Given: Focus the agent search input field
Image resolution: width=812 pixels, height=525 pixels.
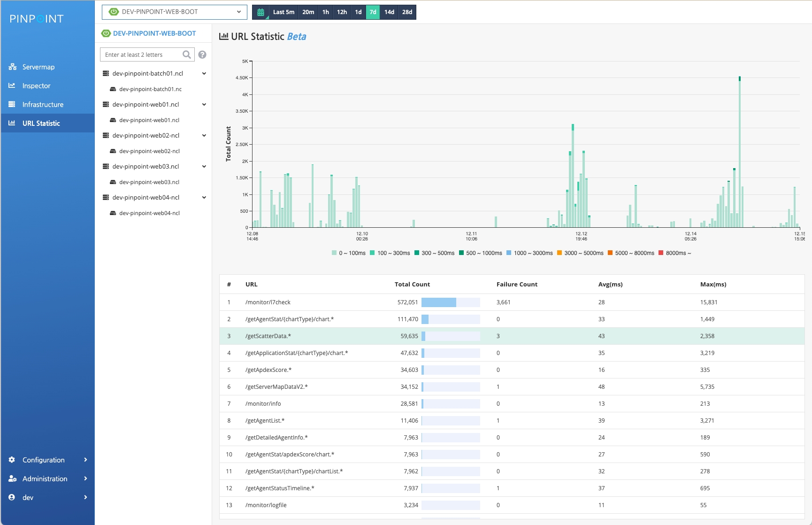Looking at the screenshot, I should coord(141,54).
